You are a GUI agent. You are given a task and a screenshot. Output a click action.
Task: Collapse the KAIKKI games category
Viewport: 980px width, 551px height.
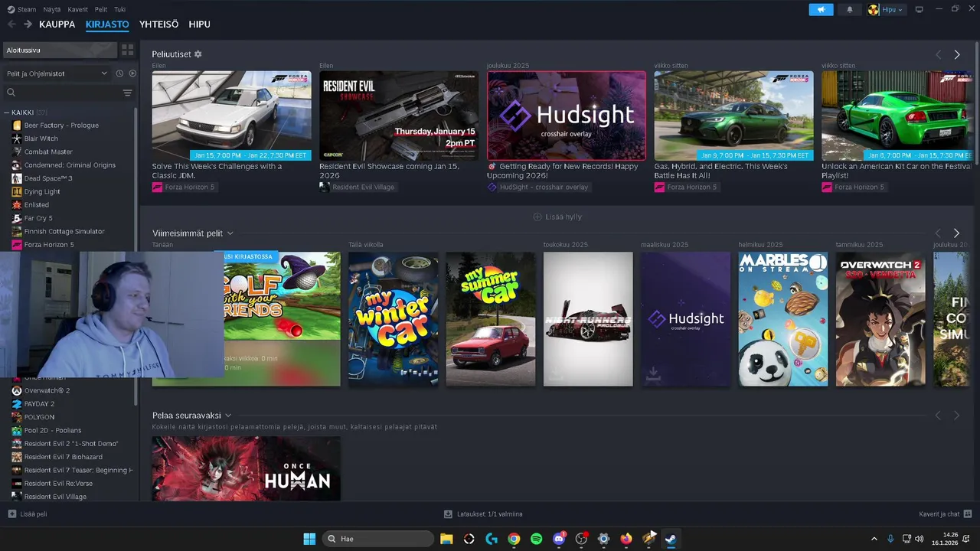6,112
